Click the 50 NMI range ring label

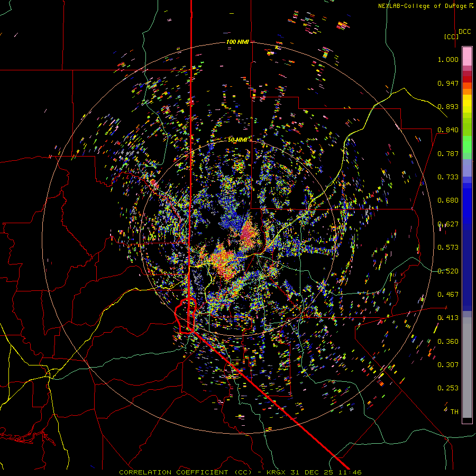237,140
